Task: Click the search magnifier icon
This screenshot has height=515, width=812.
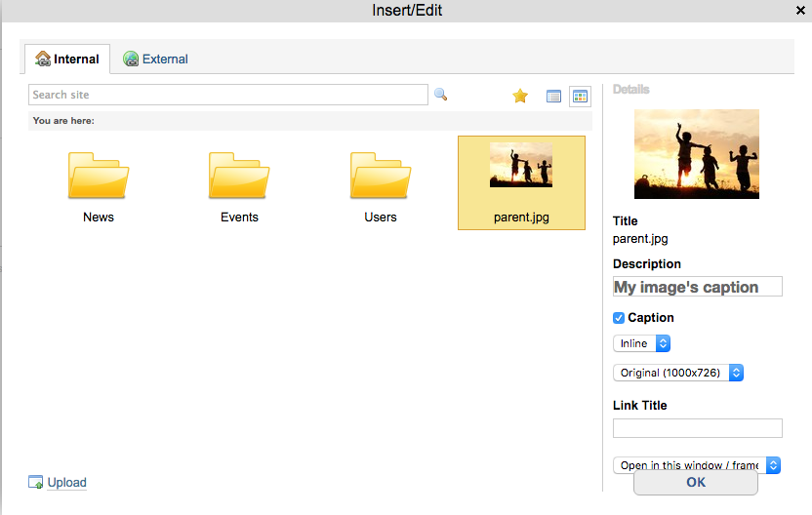Action: click(x=440, y=95)
